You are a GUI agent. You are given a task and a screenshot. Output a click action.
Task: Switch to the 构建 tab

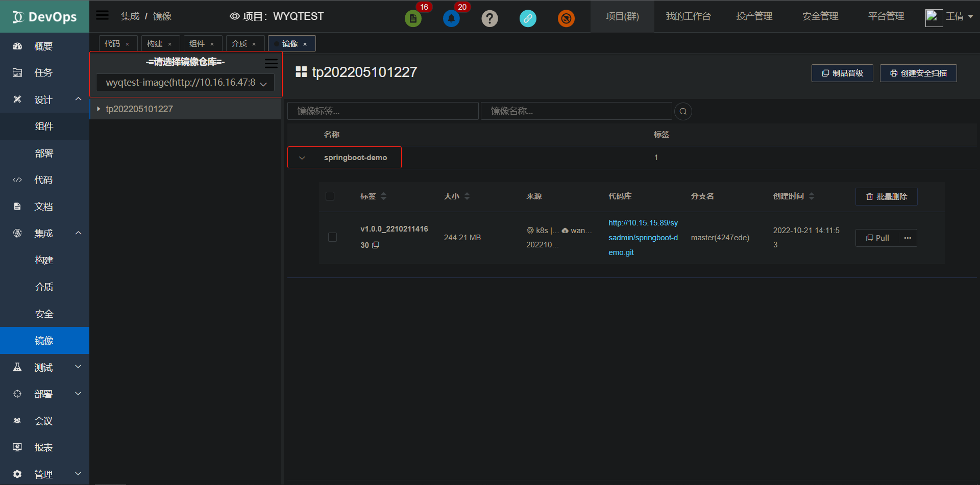coord(156,43)
